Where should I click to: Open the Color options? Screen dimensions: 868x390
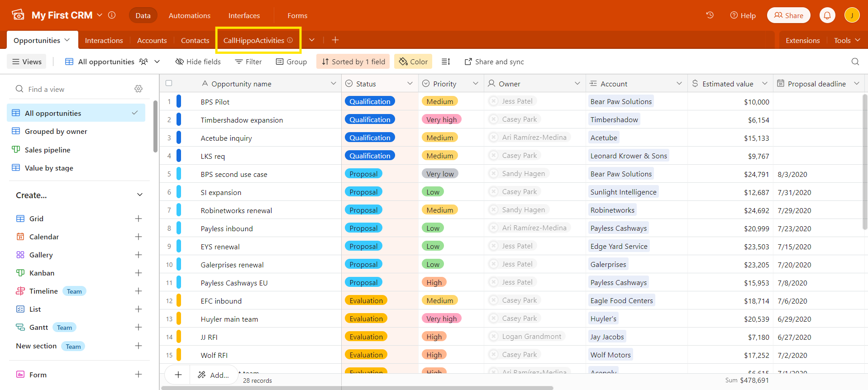click(x=413, y=62)
